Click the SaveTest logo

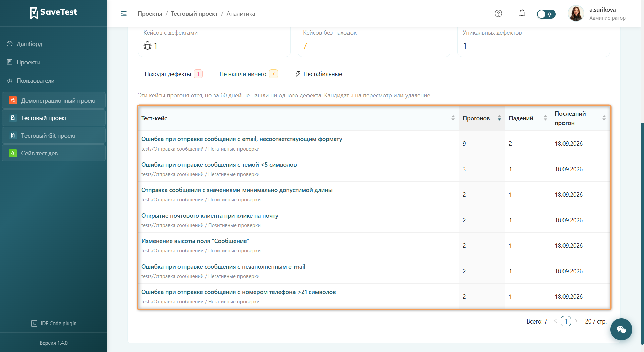pos(54,13)
